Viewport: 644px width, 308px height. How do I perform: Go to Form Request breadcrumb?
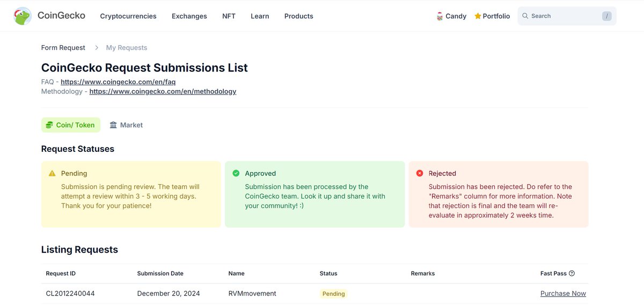pyautogui.click(x=63, y=48)
